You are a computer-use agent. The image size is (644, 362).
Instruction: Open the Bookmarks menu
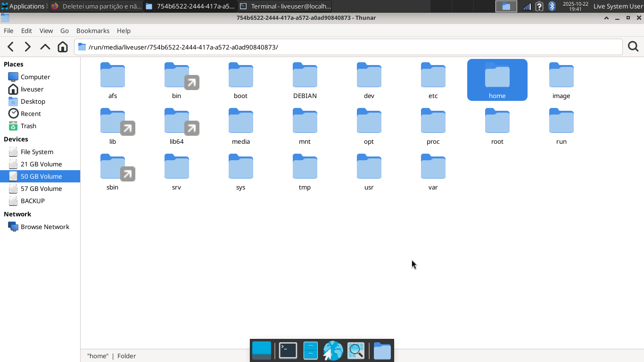point(92,31)
